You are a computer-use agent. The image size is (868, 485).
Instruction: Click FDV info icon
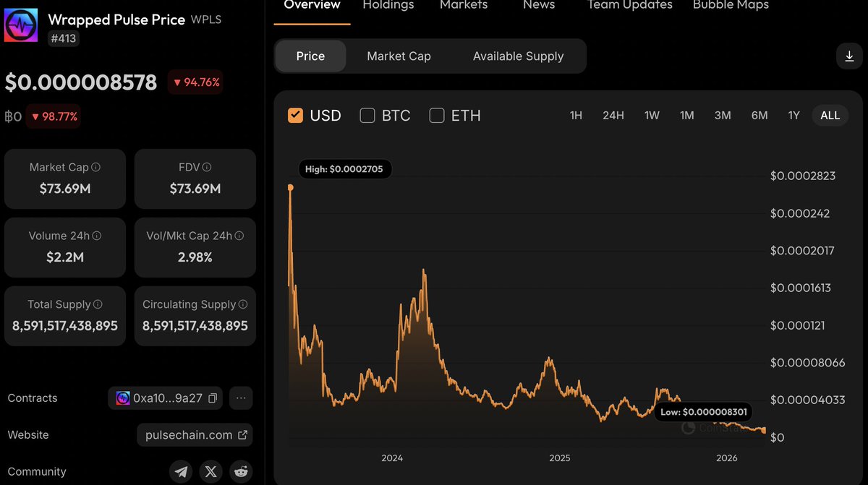pos(207,167)
